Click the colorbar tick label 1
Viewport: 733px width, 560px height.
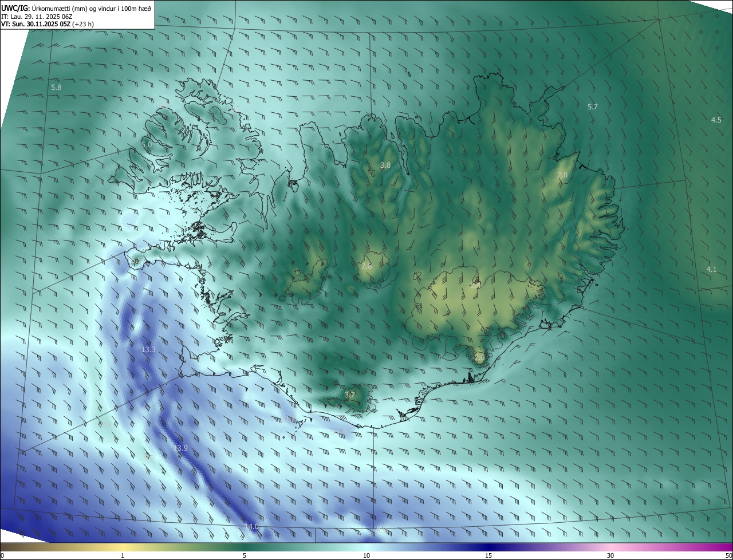123,556
